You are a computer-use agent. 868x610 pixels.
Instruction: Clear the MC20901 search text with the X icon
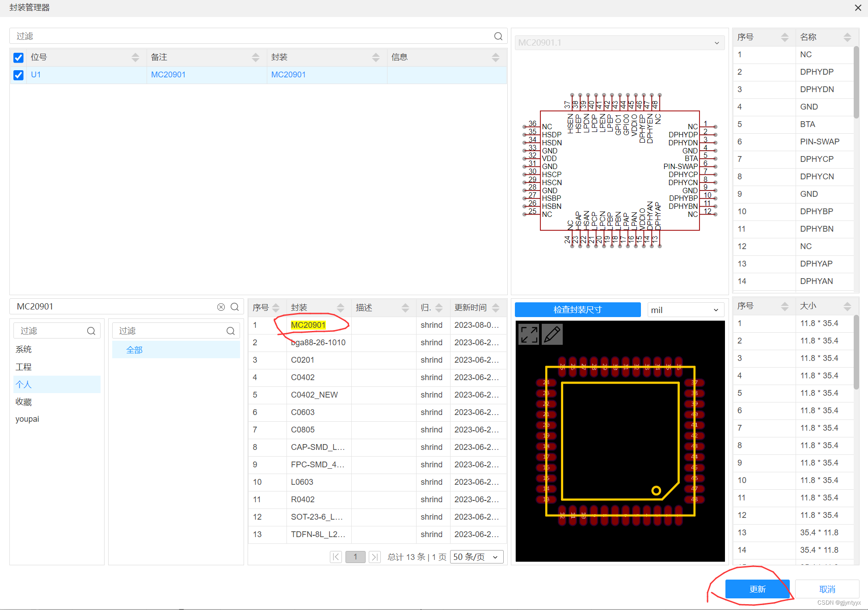[x=221, y=306]
